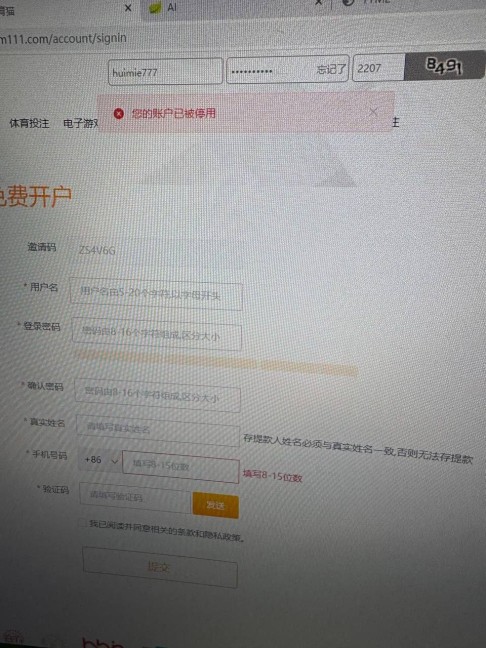Open 电子游戏 menu item
This screenshot has height=648, width=486.
point(81,123)
